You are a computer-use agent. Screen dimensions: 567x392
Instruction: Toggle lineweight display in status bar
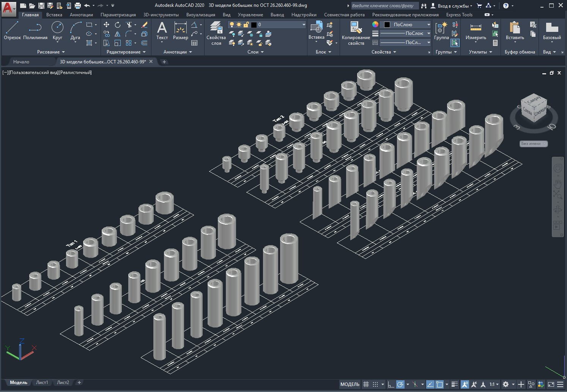pyautogui.click(x=455, y=384)
